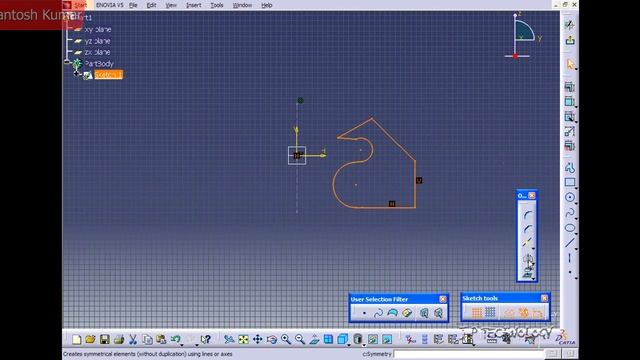The height and width of the screenshot is (360, 640).
Task: Toggle Geometrical Constraints in Sketch tools
Action: [524, 313]
